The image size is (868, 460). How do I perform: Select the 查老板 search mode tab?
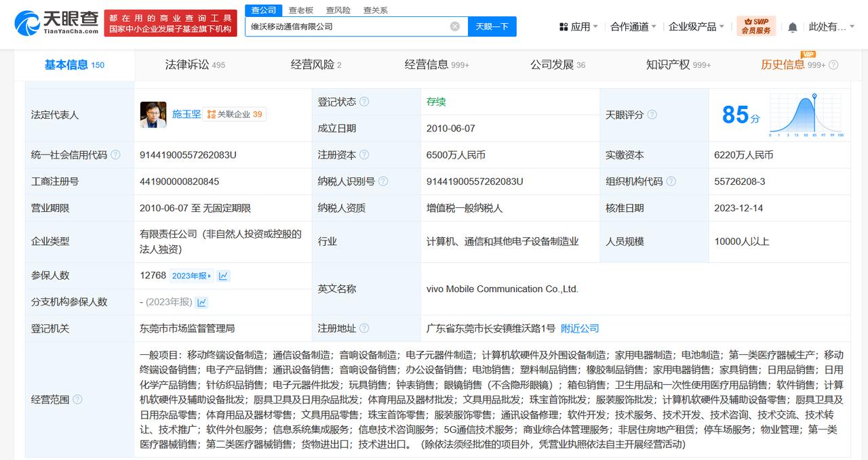(301, 10)
